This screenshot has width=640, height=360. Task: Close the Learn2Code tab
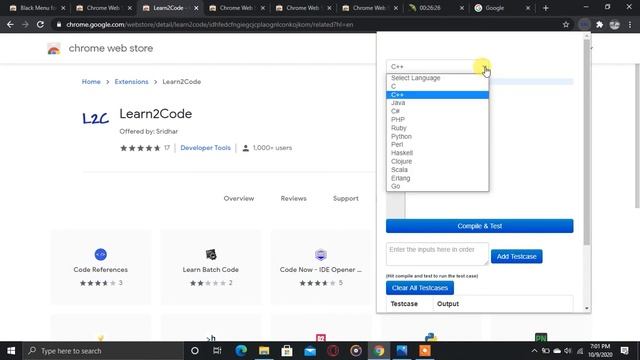(196, 8)
